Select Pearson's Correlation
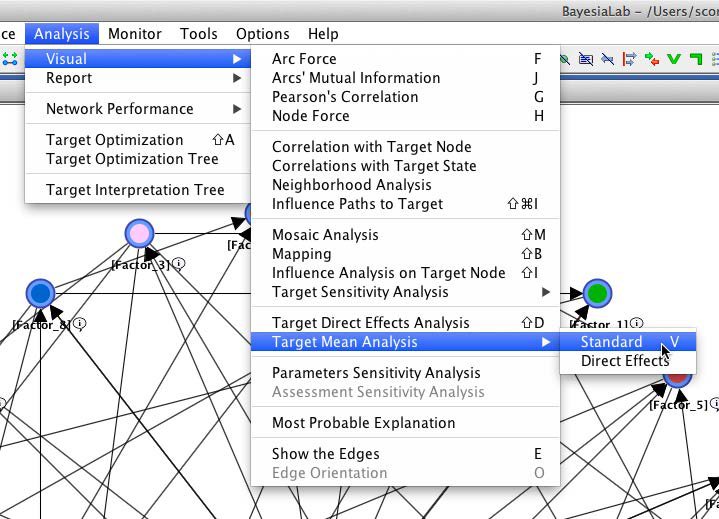Image resolution: width=719 pixels, height=519 pixels. [405, 97]
